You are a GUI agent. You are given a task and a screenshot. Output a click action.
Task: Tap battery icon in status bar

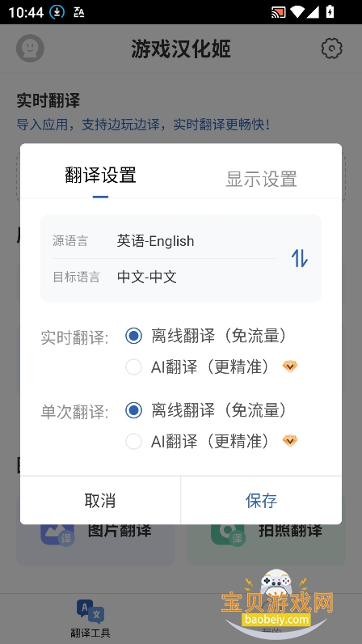(x=330, y=12)
